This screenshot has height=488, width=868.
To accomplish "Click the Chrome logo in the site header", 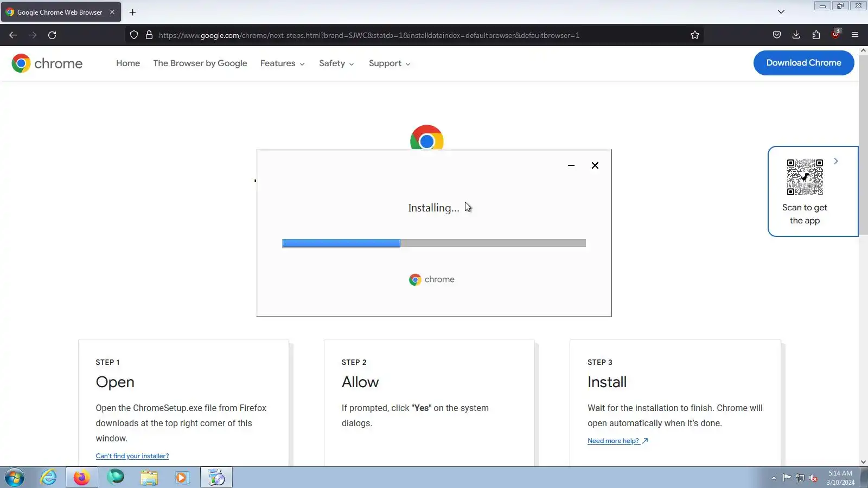I will [x=47, y=63].
